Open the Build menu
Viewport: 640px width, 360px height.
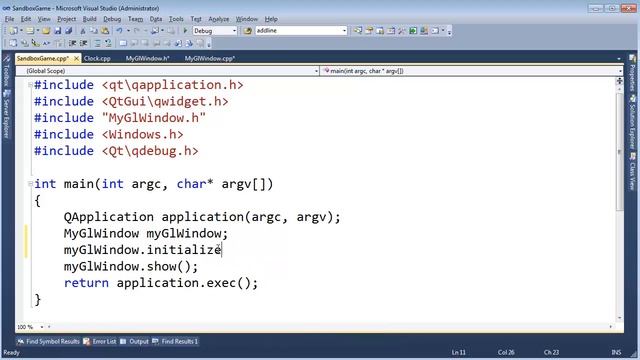coord(89,19)
